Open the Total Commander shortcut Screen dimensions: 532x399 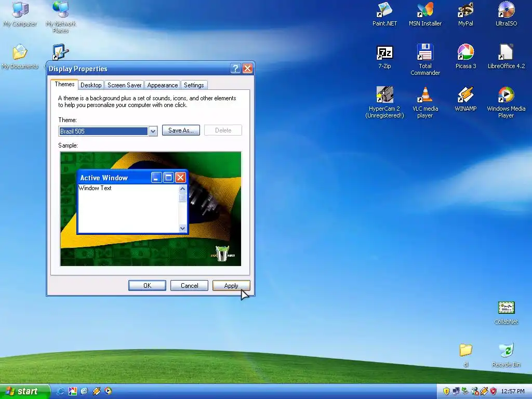point(425,60)
